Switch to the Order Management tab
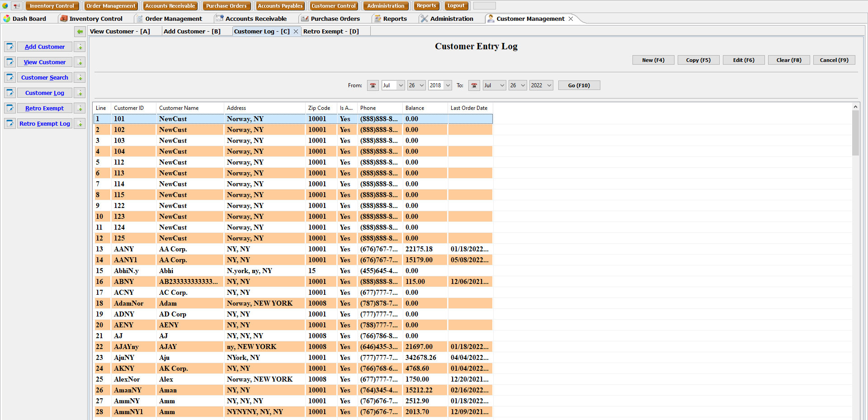The width and height of the screenshot is (868, 420). (x=169, y=19)
